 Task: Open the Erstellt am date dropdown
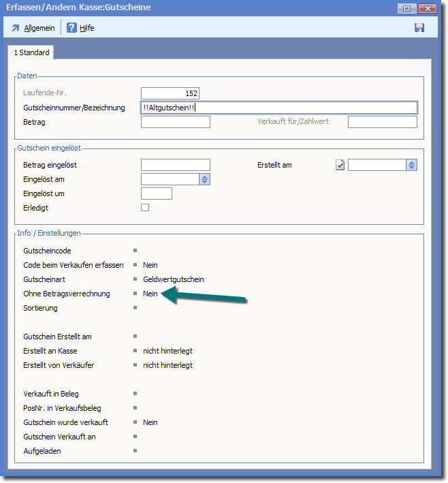pos(411,165)
